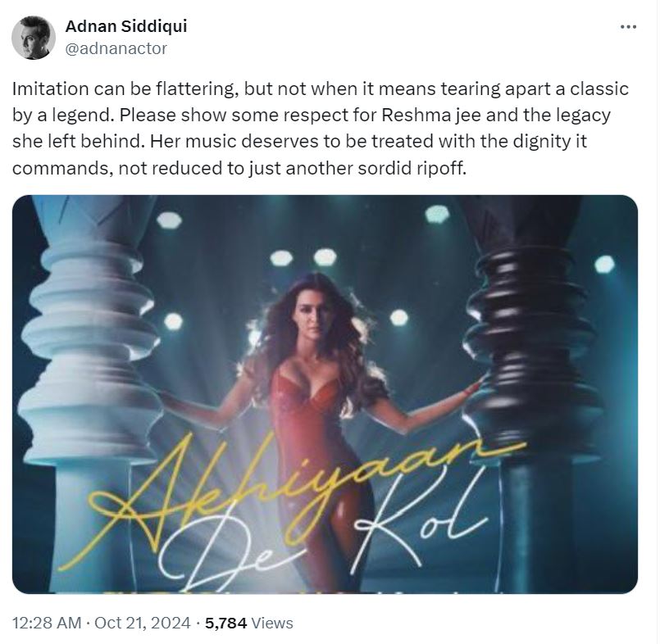Open Adnan Siddiqui's profile picture

pos(34,38)
